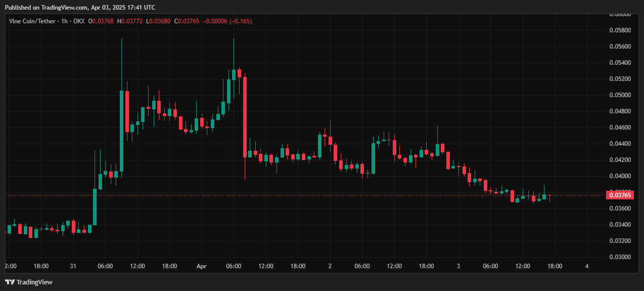The width and height of the screenshot is (644, 291).
Task: Click the open price value O0.03768
Action: pos(101,21)
